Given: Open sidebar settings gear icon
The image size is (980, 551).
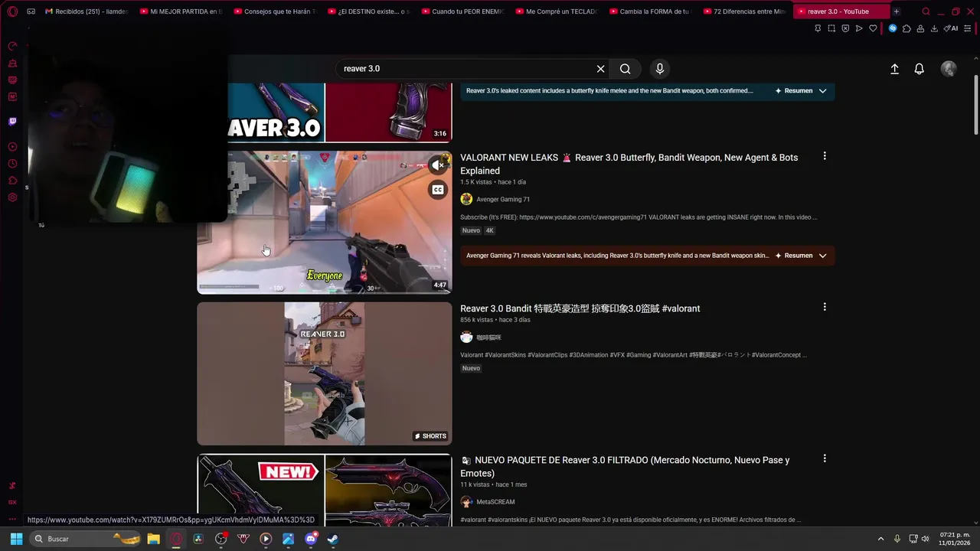Looking at the screenshot, I should pyautogui.click(x=12, y=197).
